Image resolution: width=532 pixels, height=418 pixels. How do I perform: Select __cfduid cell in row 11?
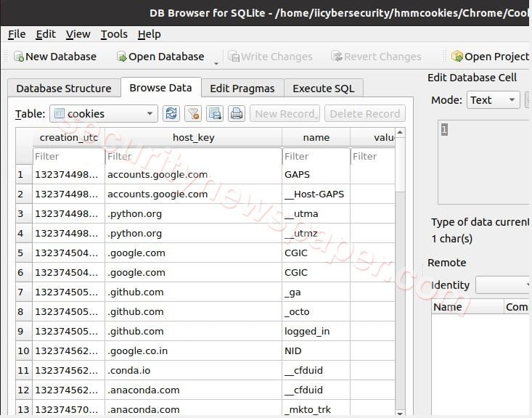[x=316, y=370]
